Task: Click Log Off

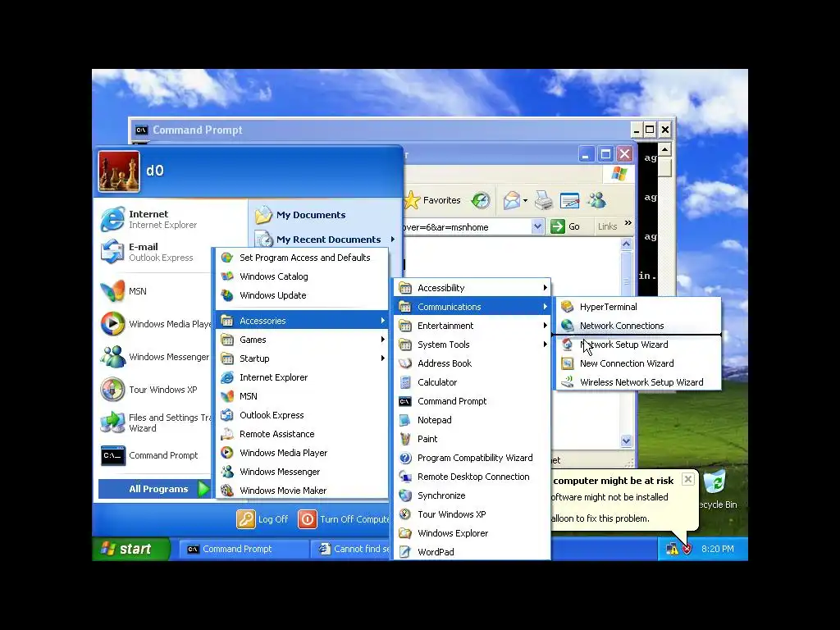Action: coord(262,519)
